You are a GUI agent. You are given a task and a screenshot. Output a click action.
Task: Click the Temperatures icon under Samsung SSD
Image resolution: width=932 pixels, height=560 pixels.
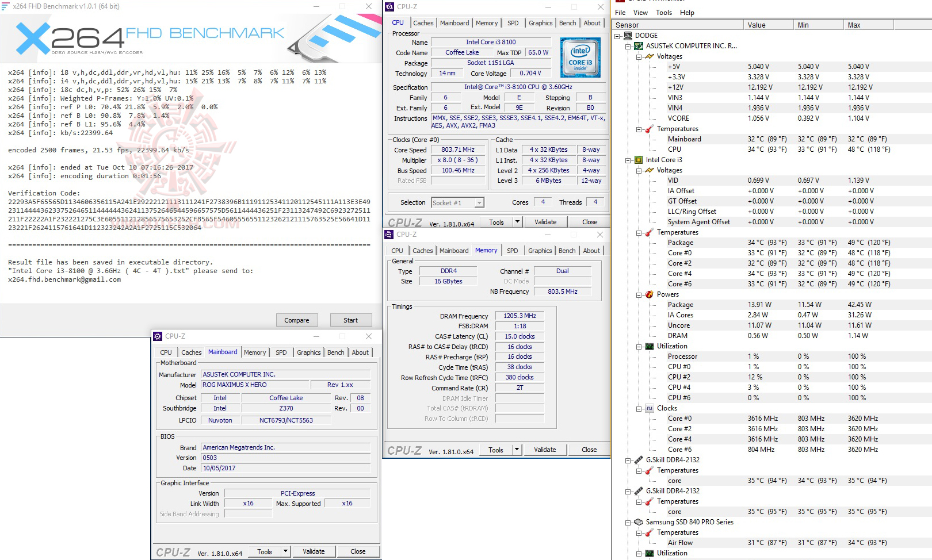[650, 532]
